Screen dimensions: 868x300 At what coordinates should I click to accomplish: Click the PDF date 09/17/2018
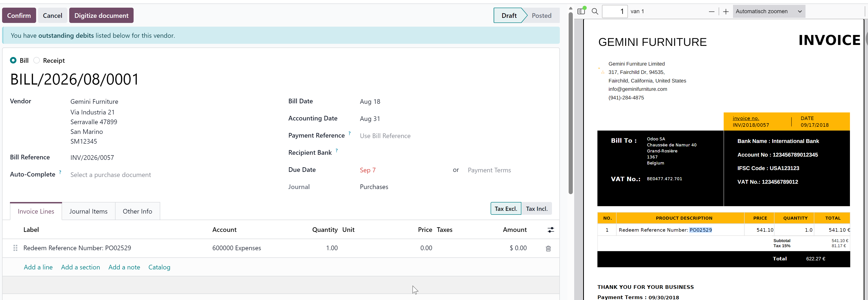[815, 125]
